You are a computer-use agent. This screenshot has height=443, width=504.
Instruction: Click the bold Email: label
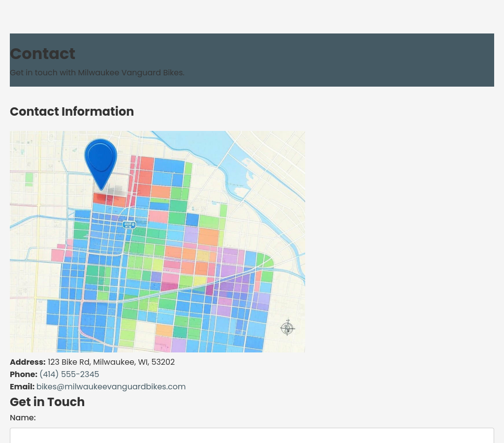22,387
